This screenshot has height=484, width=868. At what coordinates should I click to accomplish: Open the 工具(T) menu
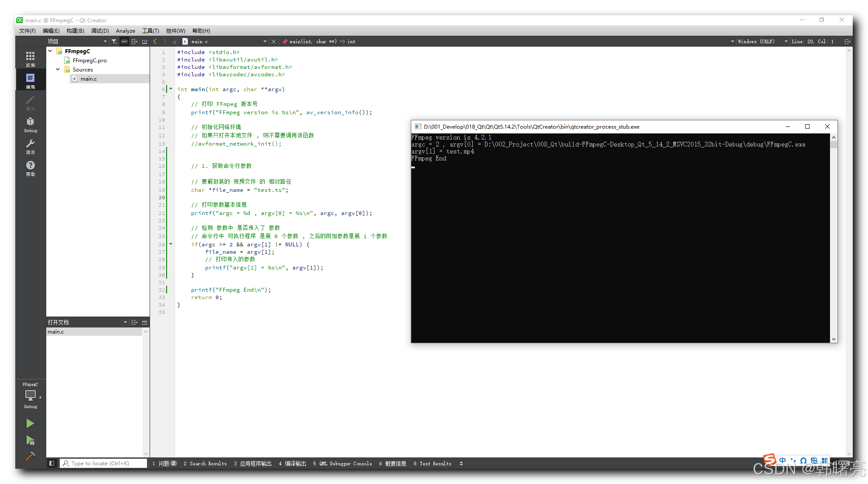150,31
